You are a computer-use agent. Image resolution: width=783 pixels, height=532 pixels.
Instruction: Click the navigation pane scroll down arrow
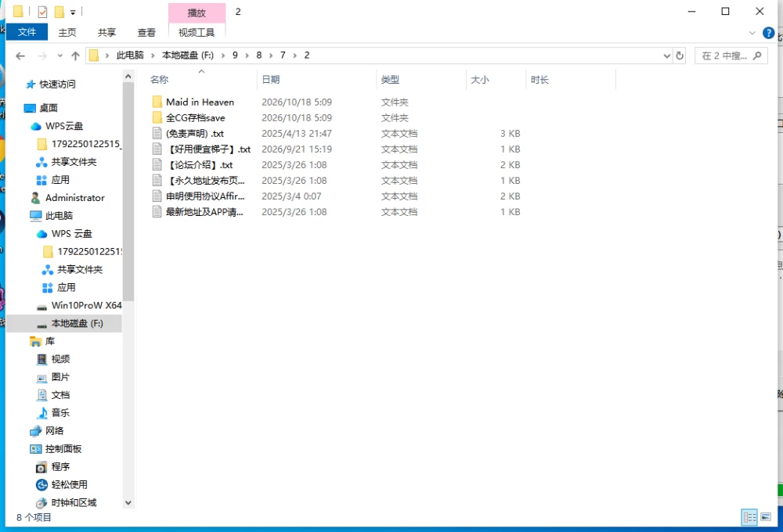click(128, 503)
